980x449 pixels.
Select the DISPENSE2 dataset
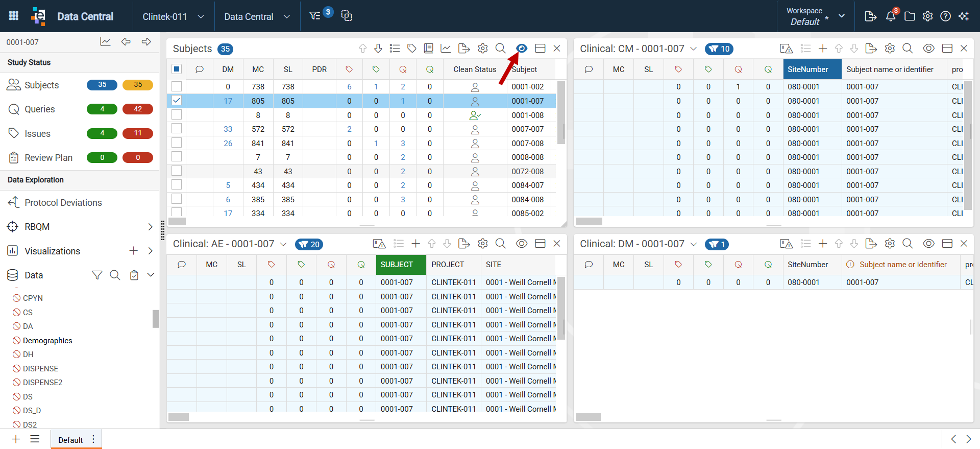point(42,383)
